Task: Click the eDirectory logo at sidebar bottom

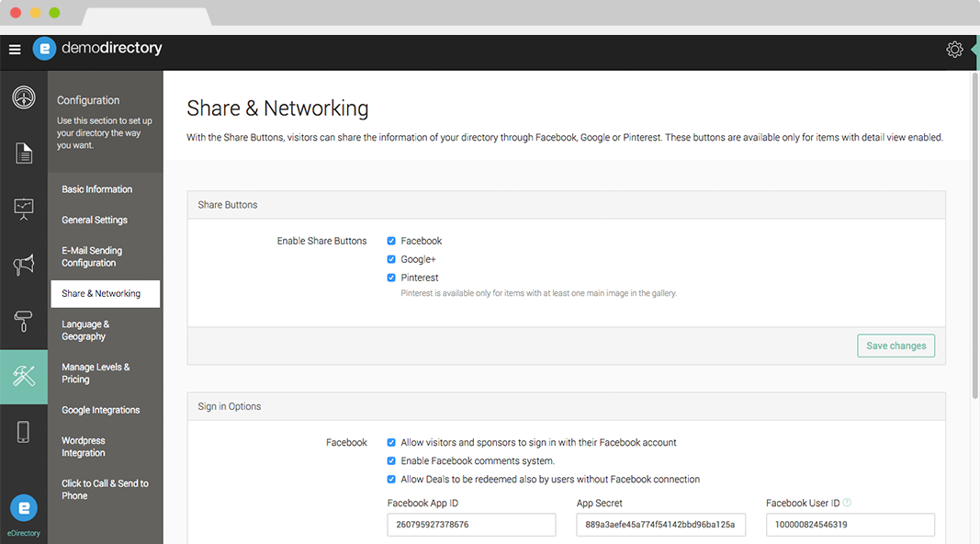Action: coord(24,508)
